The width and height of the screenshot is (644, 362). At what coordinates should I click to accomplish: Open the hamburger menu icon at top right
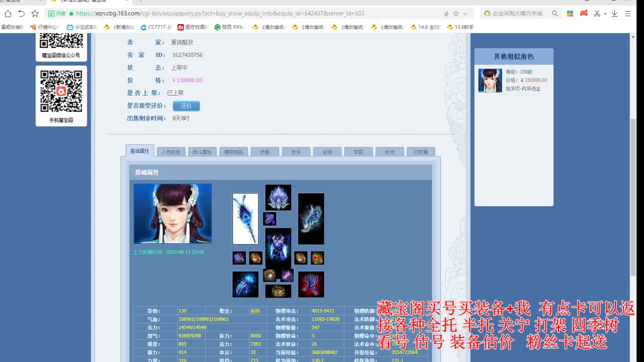pos(628,14)
